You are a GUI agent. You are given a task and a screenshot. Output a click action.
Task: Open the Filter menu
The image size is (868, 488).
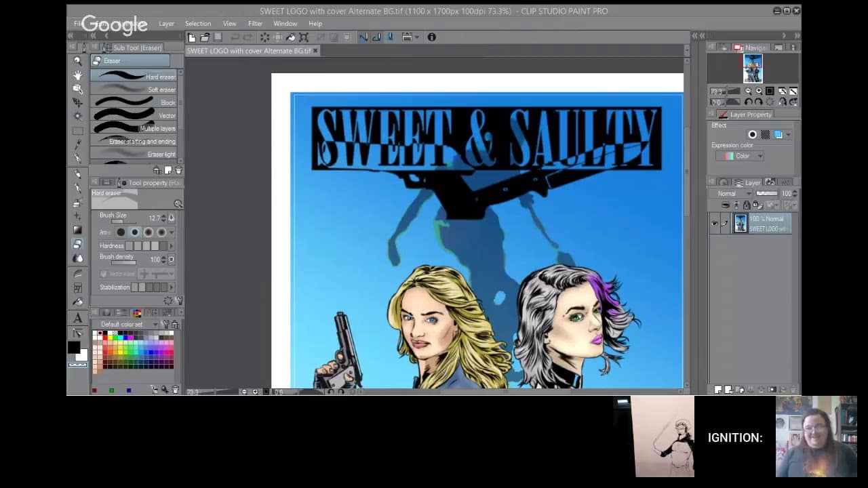(x=255, y=24)
